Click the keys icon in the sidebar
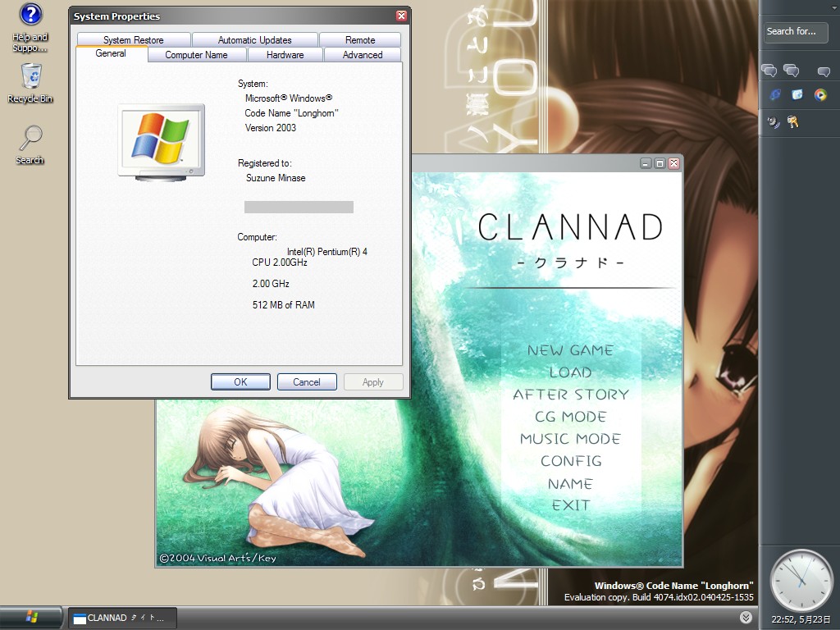Image resolution: width=840 pixels, height=630 pixels. point(792,121)
